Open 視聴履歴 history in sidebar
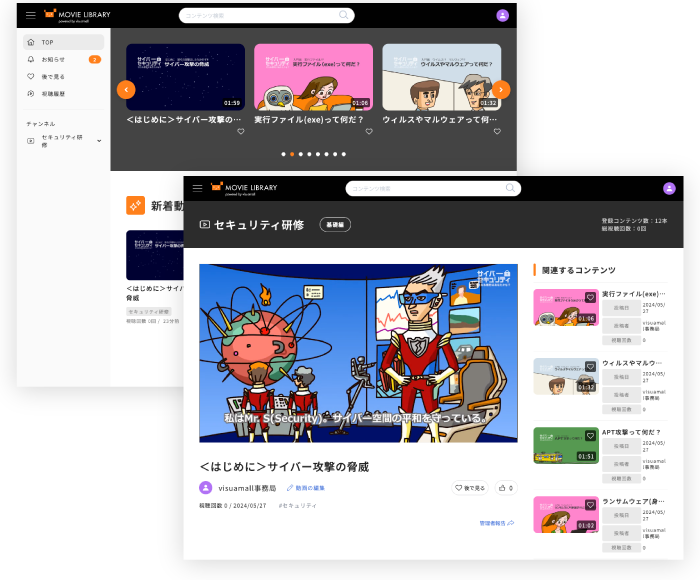 (x=63, y=94)
